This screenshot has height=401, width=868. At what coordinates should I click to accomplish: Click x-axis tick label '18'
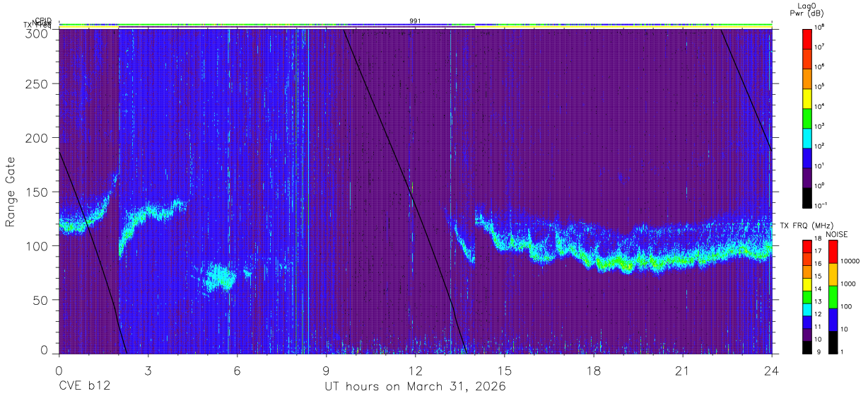tap(594, 371)
